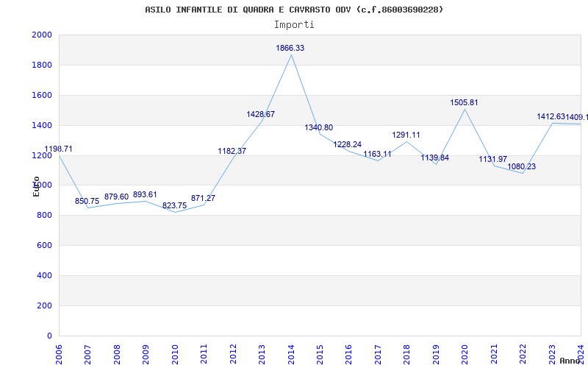Click the 1131.97 value label

pyautogui.click(x=493, y=159)
